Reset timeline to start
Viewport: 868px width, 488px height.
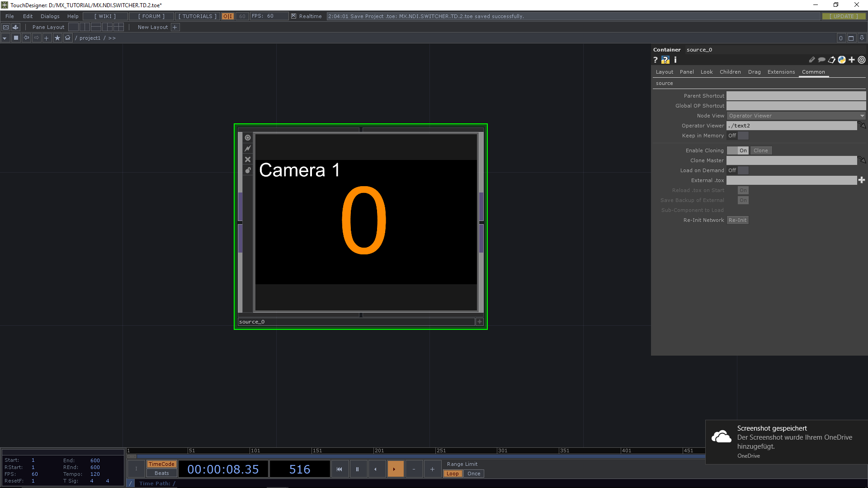click(x=340, y=469)
